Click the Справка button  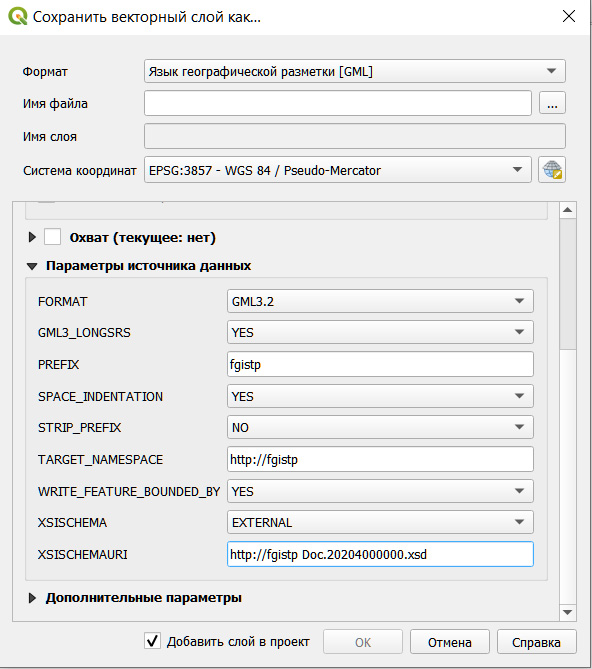click(536, 642)
